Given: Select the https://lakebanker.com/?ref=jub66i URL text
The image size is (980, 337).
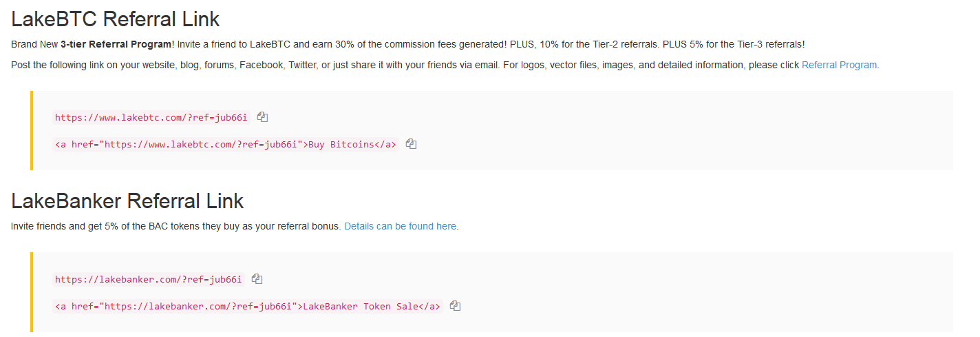Looking at the screenshot, I should [149, 279].
